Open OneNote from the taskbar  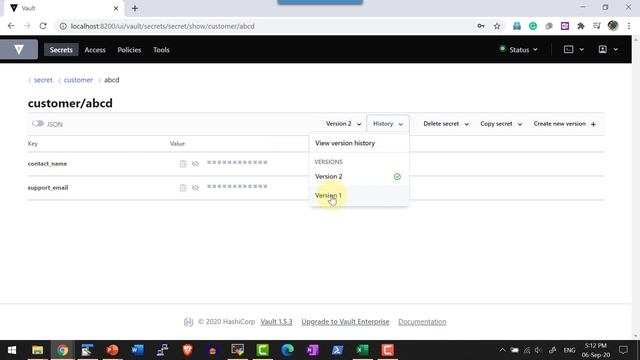pyautogui.click(x=312, y=350)
